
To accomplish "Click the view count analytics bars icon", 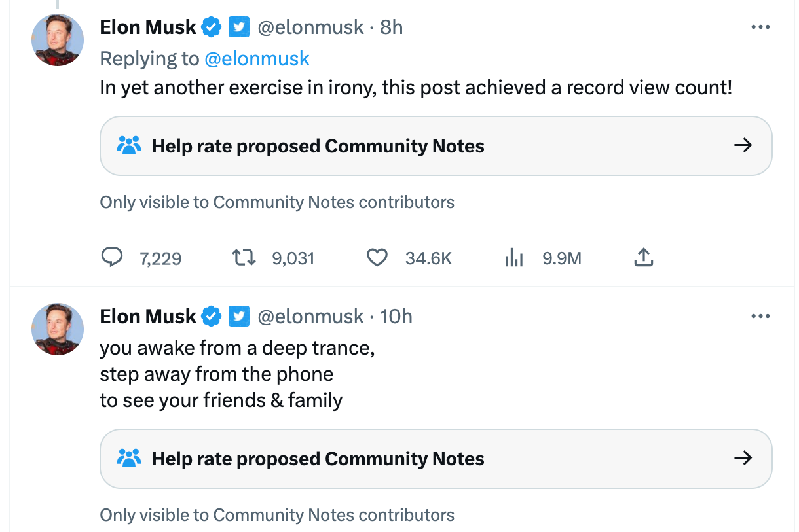I will pyautogui.click(x=513, y=258).
